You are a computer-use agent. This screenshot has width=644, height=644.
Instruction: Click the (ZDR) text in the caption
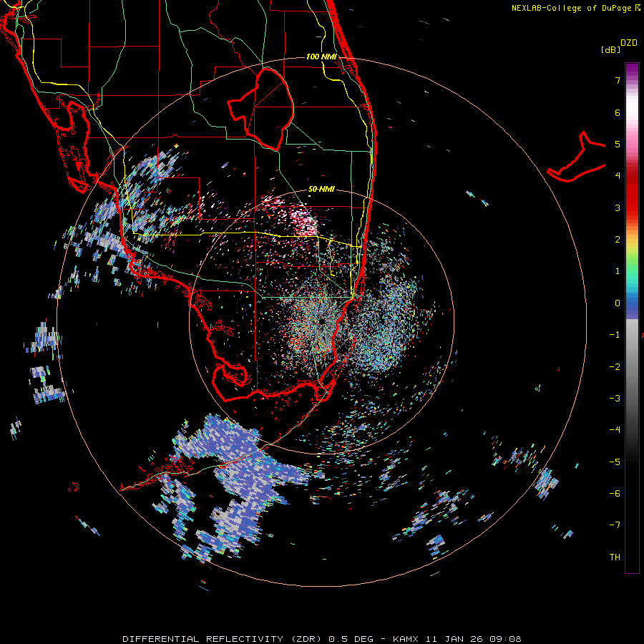[x=306, y=639]
